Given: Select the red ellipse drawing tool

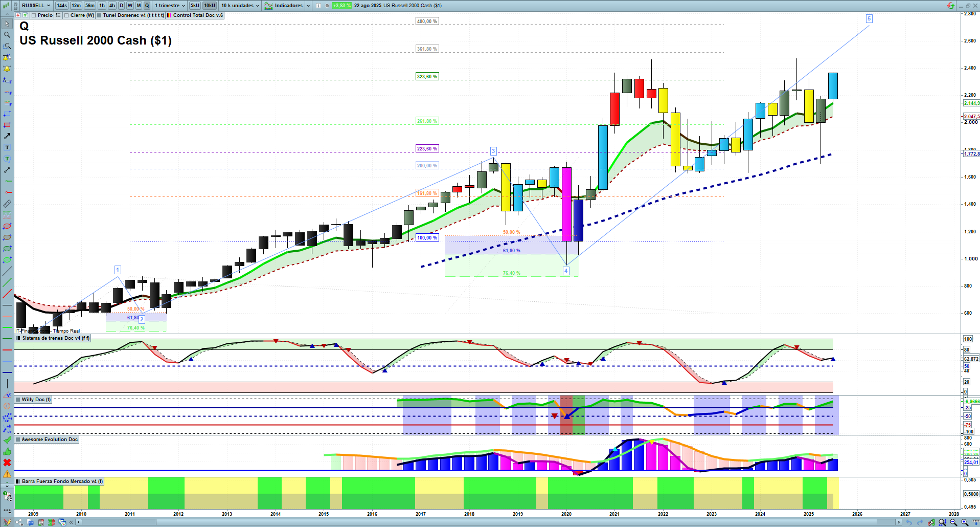Looking at the screenshot, I should point(7,226).
